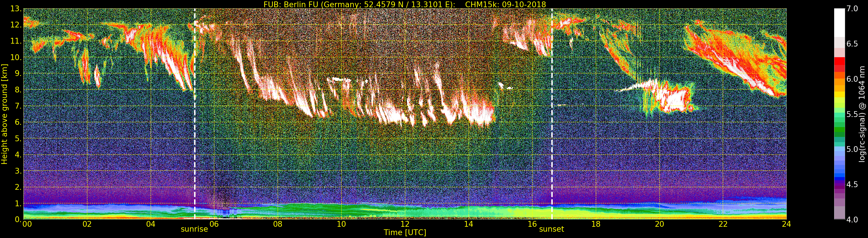Select the 'sunrise' label below the time axis
The width and height of the screenshot is (868, 238).
pyautogui.click(x=194, y=229)
